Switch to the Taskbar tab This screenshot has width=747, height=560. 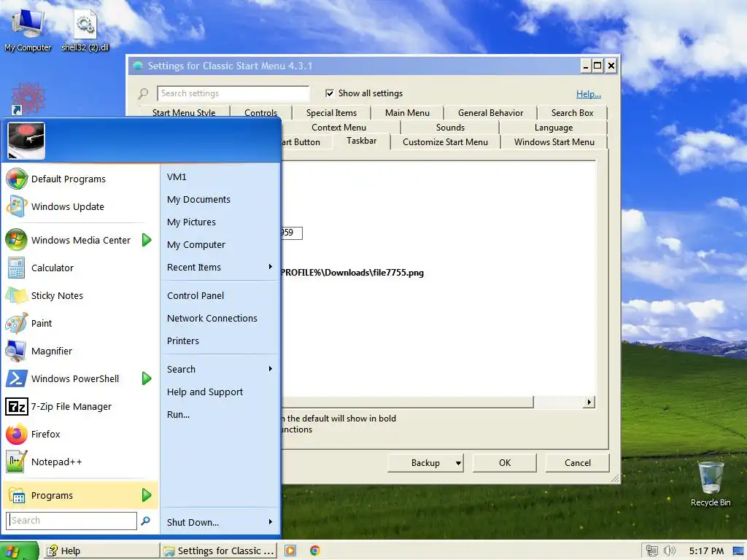361,141
